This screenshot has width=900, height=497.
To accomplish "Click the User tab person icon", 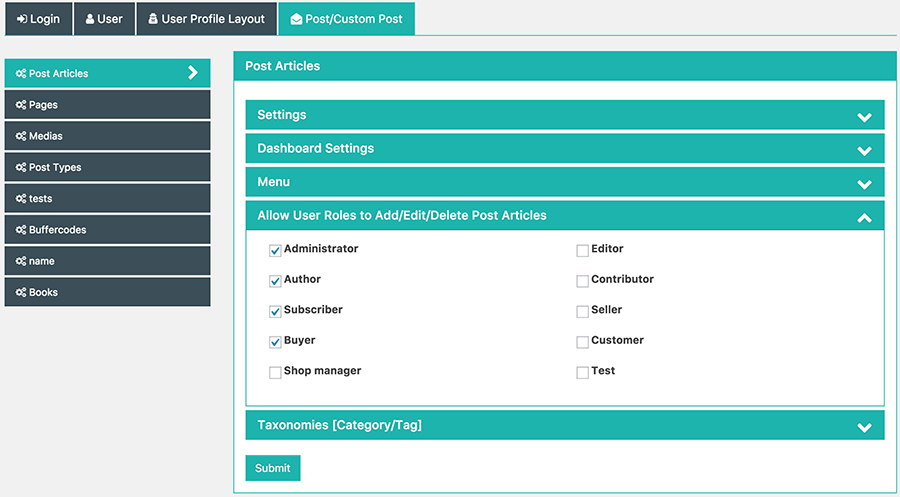I will pyautogui.click(x=90, y=19).
